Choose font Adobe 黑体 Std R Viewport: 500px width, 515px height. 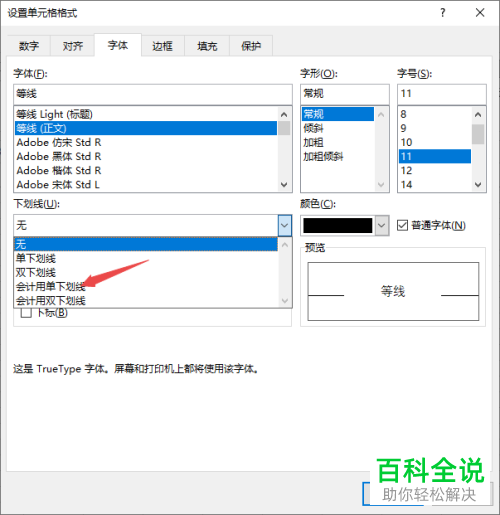tap(146, 156)
